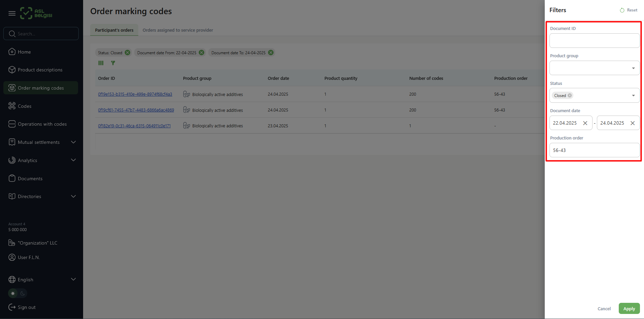Open Order marking codes menu item
Screen dimensions: 644x319
click(41, 88)
